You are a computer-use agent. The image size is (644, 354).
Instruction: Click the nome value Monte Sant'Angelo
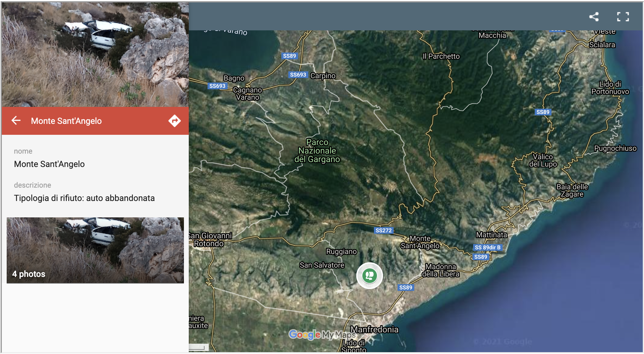click(49, 164)
